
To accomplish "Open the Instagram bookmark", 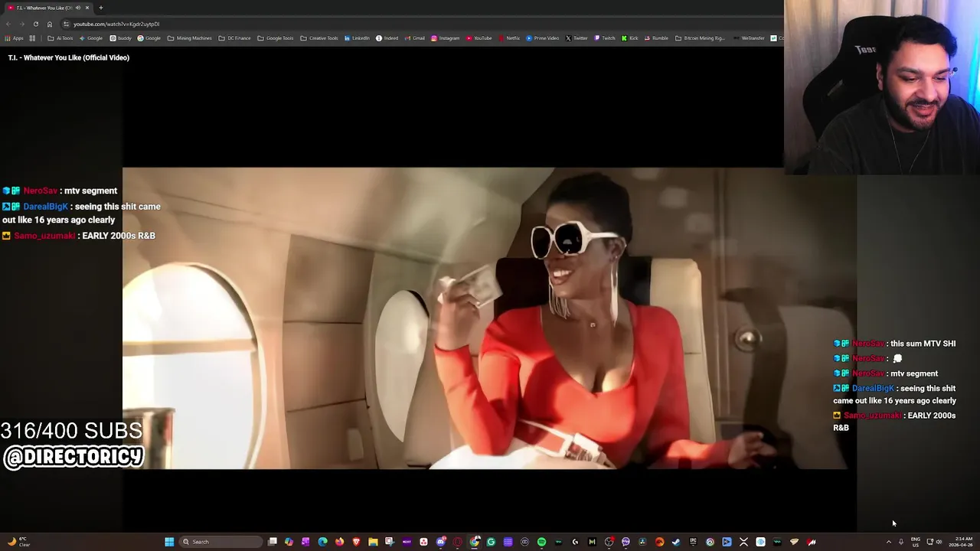I will (x=446, y=38).
